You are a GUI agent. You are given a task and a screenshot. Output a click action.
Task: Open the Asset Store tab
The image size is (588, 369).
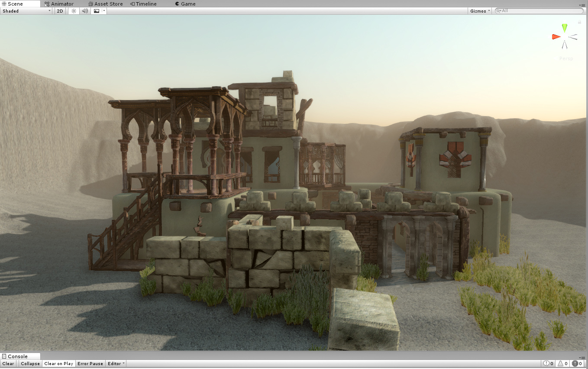pyautogui.click(x=105, y=3)
